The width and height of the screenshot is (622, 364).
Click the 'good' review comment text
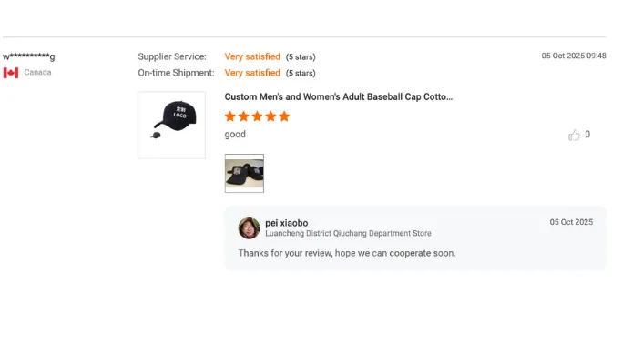coord(235,135)
